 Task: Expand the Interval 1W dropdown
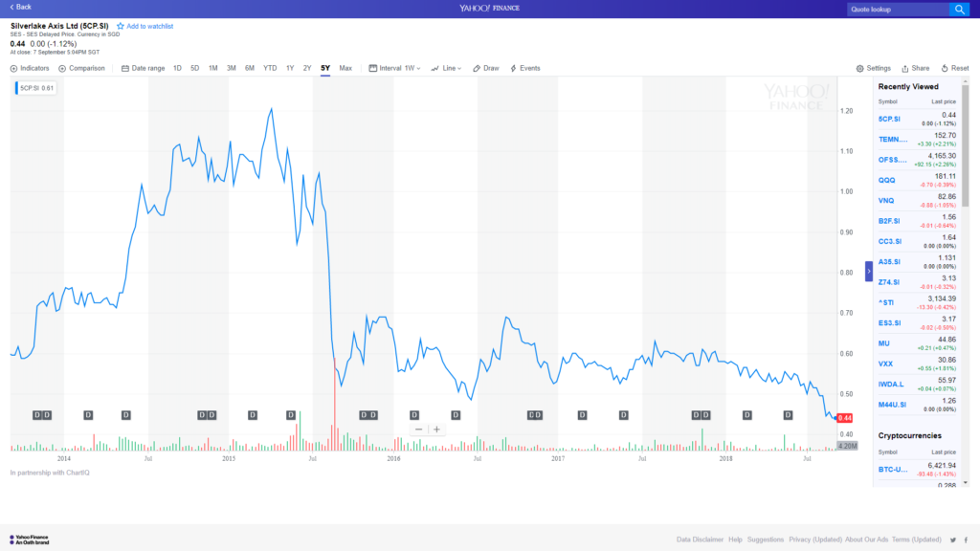(x=394, y=68)
